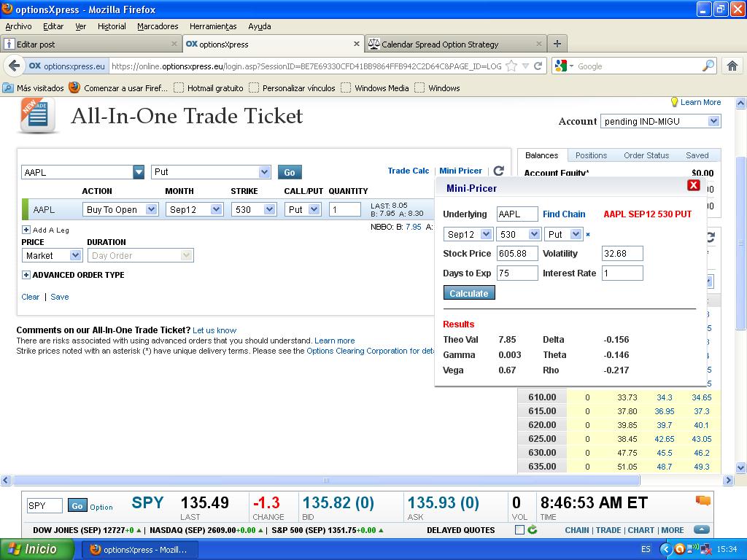
Task: Click the Find Chain link
Action: point(564,214)
